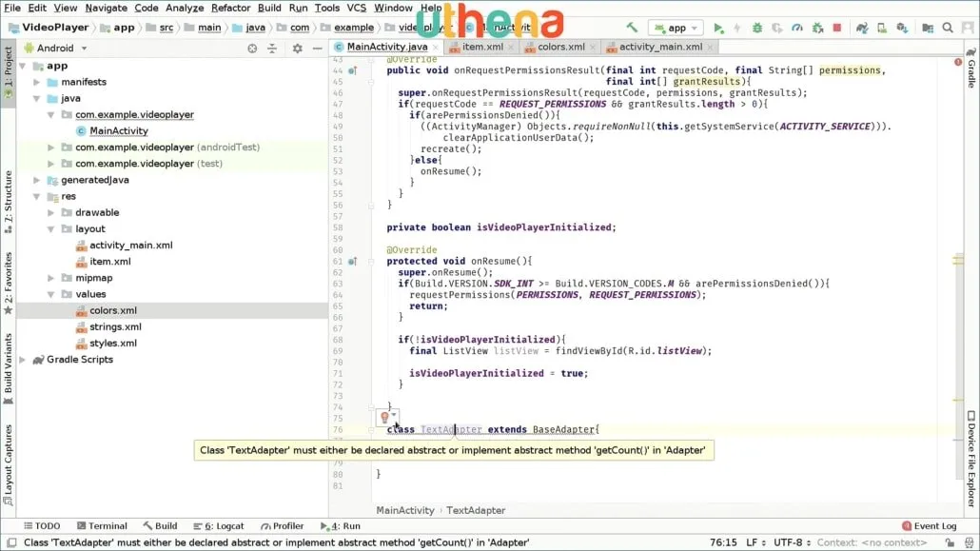Viewport: 980px width, 551px height.
Task: Open the Analyze menu
Action: pos(185,9)
